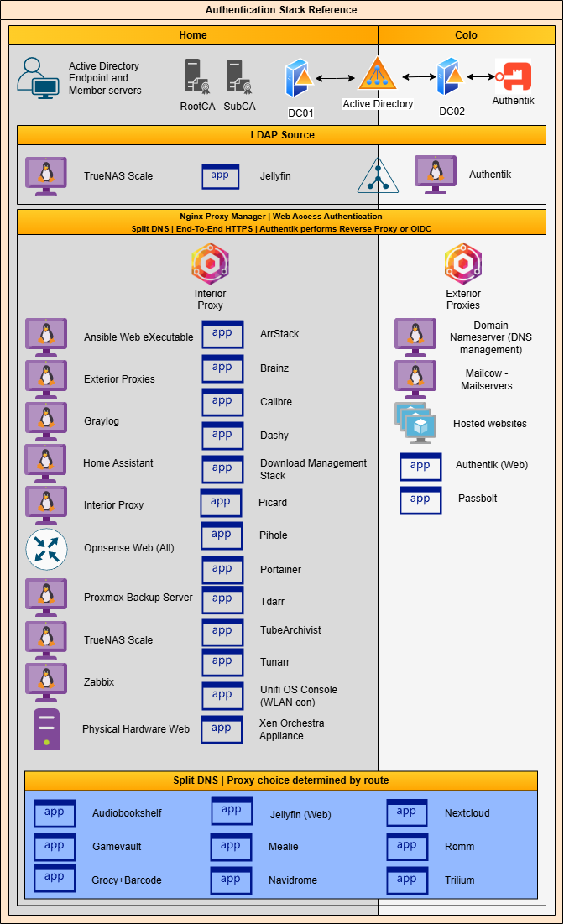Screen dimensions: 564x924
Task: Click the Active Directory endpoint user-computer icon
Action: tap(39, 77)
